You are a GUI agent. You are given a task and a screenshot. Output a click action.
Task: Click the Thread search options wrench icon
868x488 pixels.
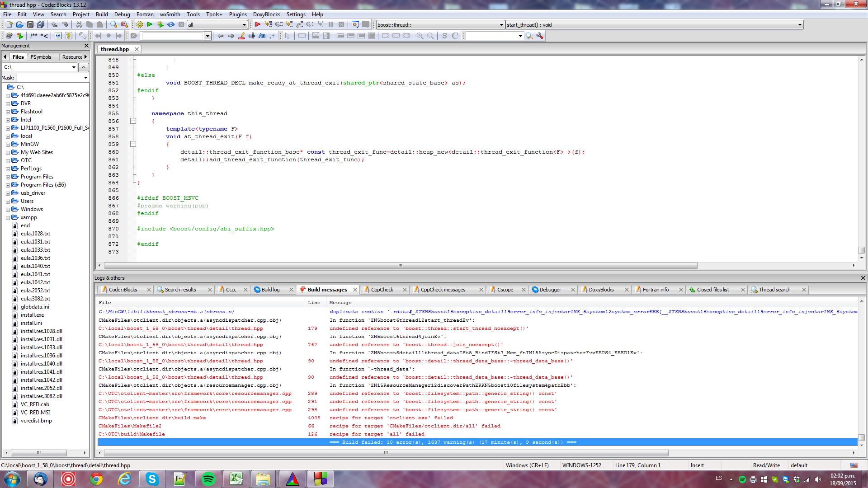coord(540,36)
